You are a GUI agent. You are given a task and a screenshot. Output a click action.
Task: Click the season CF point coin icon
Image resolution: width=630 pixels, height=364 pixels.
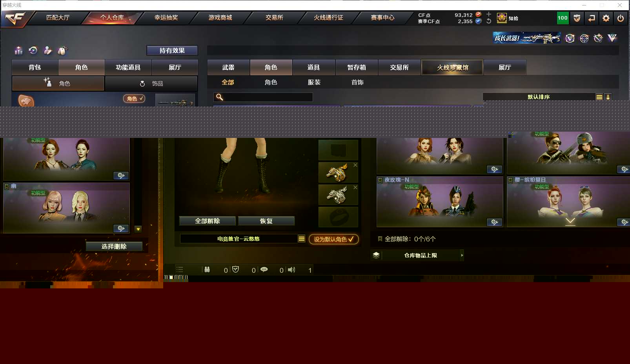coord(478,21)
